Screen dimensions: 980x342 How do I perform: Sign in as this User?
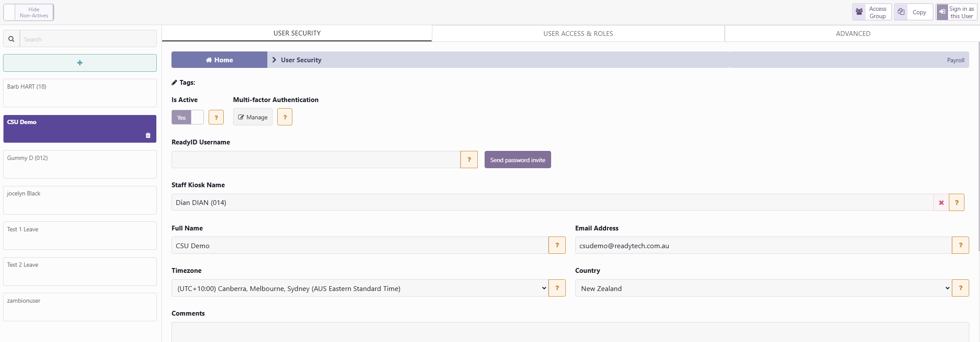(x=956, y=12)
